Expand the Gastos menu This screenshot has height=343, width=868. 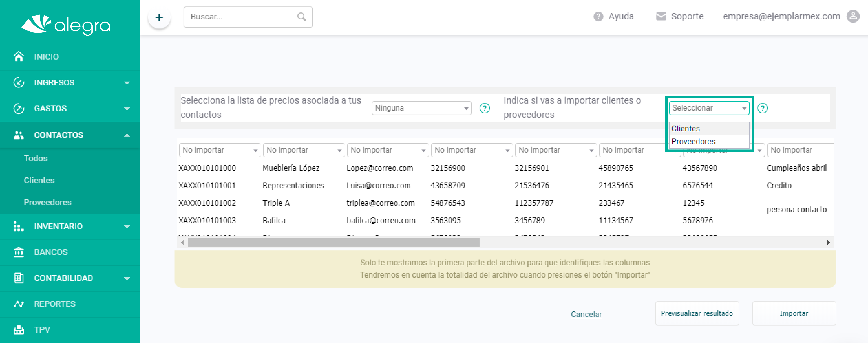tap(127, 109)
